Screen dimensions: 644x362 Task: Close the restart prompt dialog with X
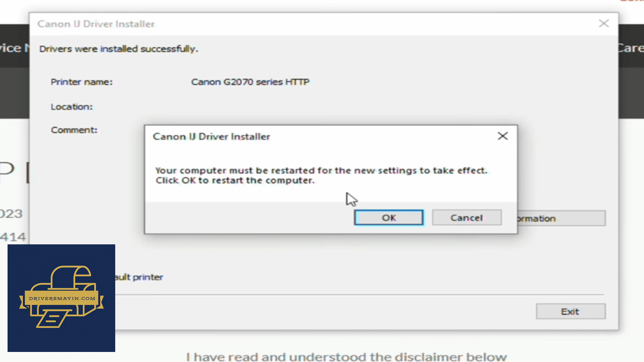click(503, 136)
